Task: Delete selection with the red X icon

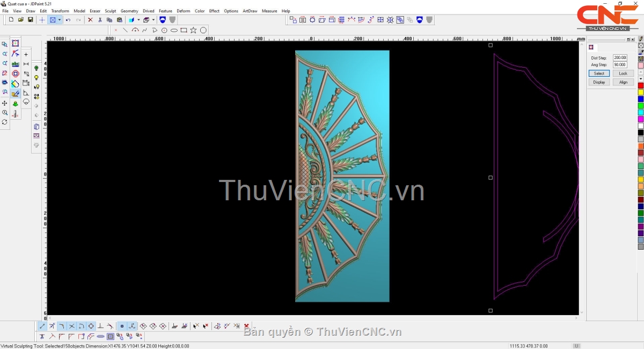Action: click(90, 20)
